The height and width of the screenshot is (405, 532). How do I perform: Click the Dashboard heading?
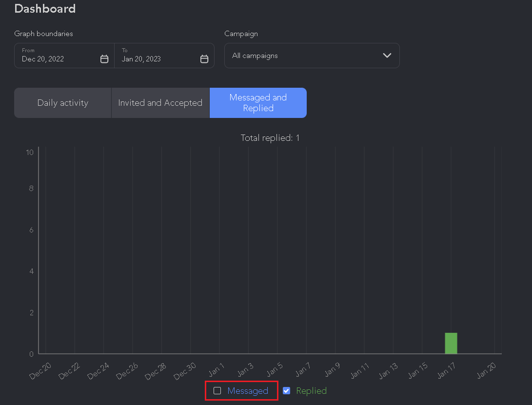click(45, 8)
